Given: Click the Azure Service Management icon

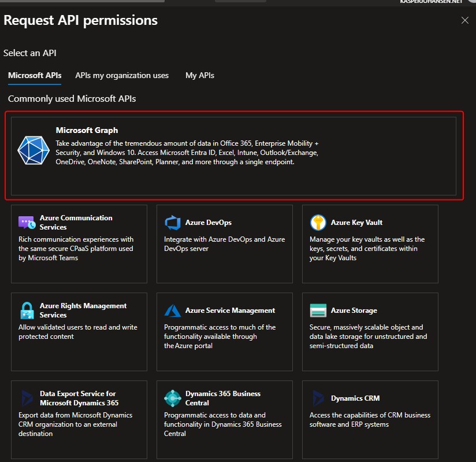Looking at the screenshot, I should pyautogui.click(x=173, y=311).
